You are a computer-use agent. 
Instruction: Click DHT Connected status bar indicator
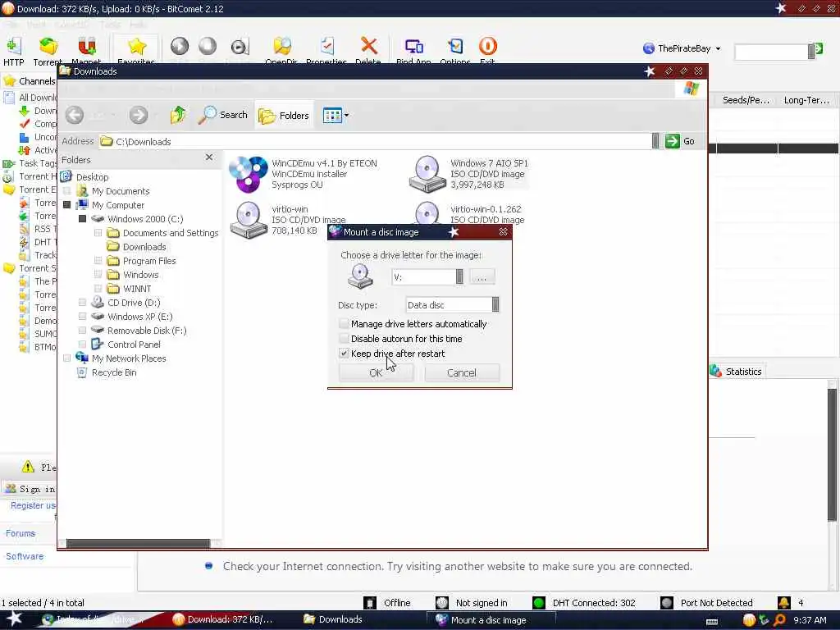point(584,603)
